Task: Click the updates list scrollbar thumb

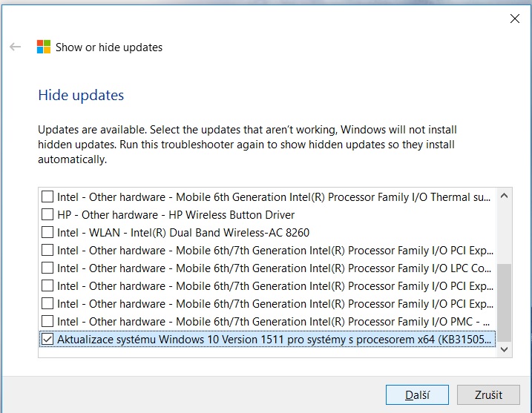Action: pos(505,303)
